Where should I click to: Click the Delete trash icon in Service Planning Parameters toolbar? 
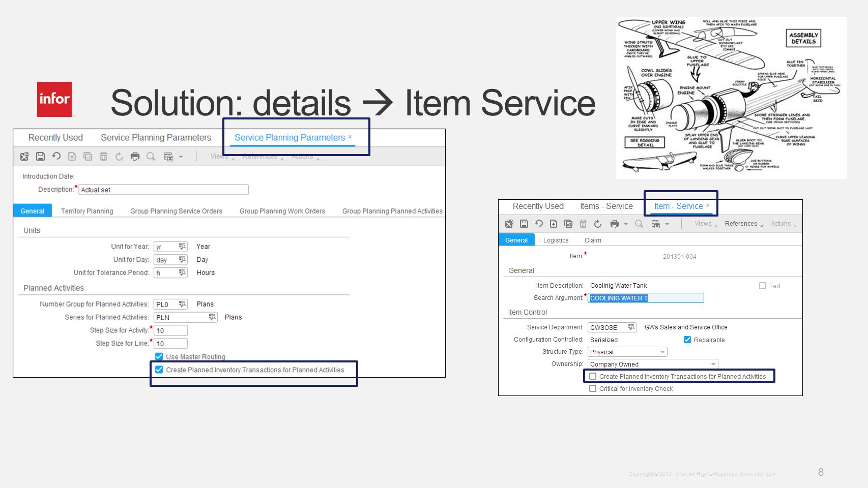(x=103, y=157)
